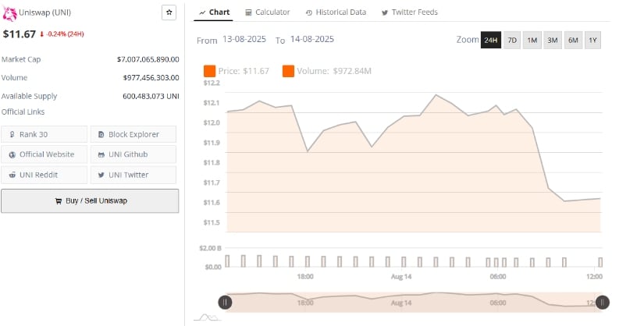Open the Twitter Feeds tab
Screen dimensions: 644x326
[x=409, y=12]
